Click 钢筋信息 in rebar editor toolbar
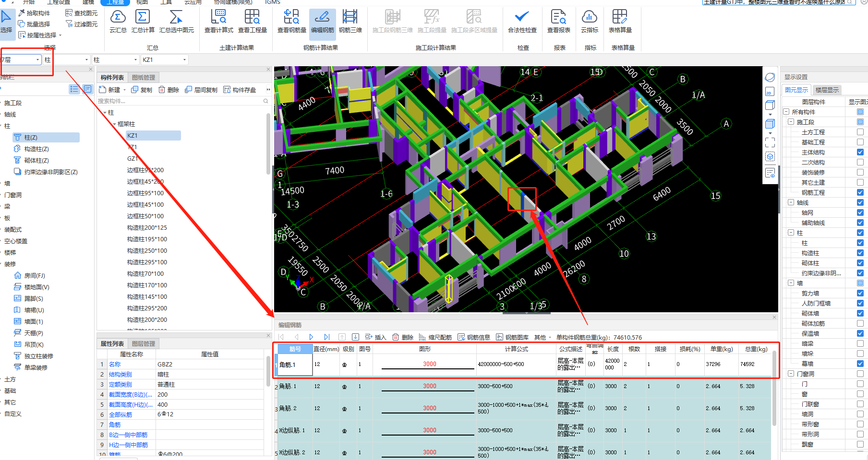The height and width of the screenshot is (460, 868). (474, 337)
